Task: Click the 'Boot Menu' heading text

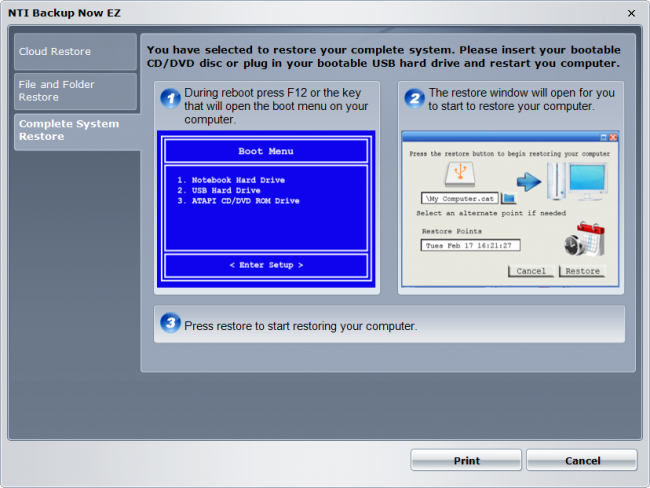Action: (266, 151)
